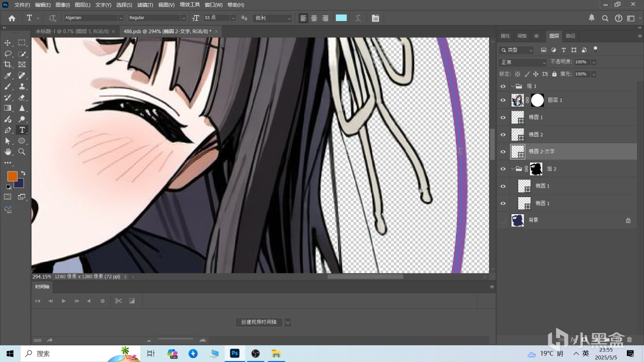Open Photoshop search magnifier at top right
The height and width of the screenshot is (362, 644).
605,18
